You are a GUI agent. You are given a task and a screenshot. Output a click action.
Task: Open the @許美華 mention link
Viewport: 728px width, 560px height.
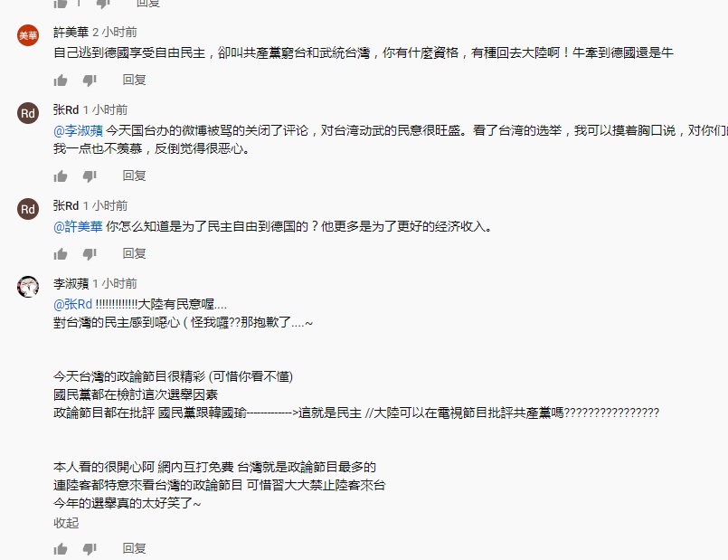point(78,226)
